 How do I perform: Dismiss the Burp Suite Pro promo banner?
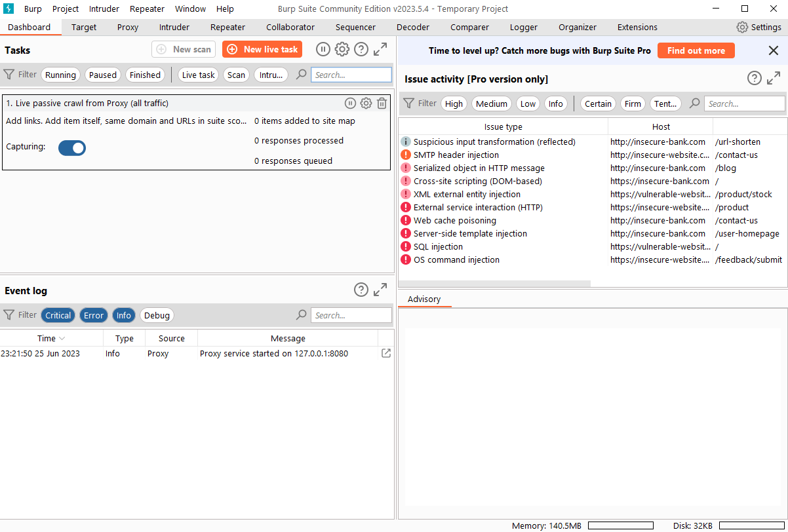click(774, 50)
